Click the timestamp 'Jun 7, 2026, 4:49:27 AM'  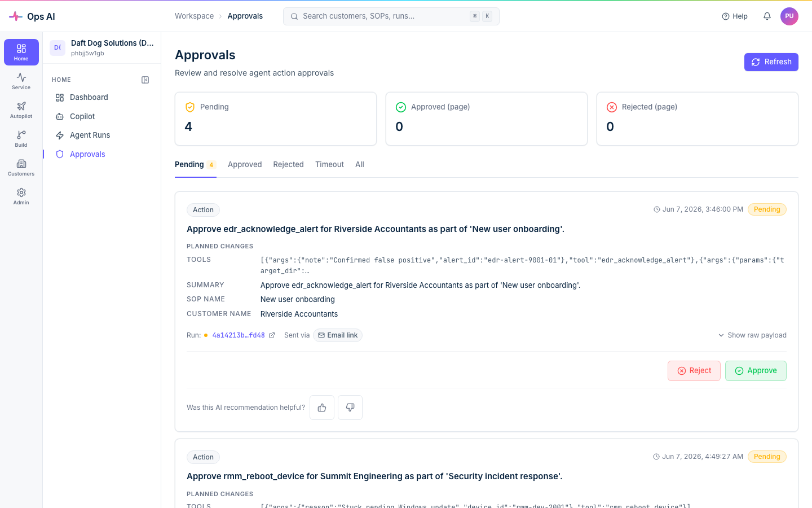703,457
